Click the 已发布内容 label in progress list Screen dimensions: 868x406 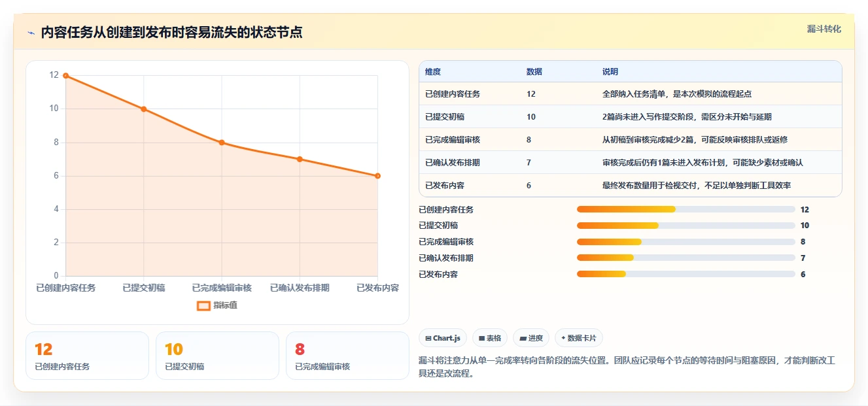438,275
